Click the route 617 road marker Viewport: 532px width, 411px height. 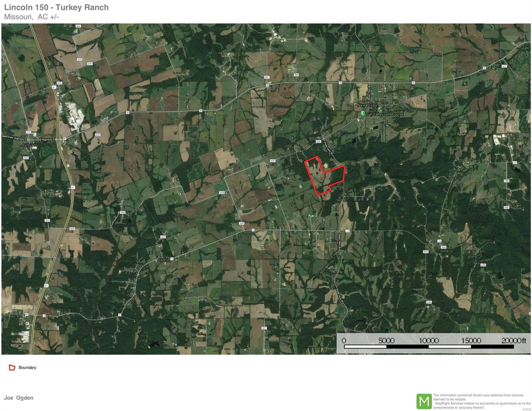[x=504, y=66]
